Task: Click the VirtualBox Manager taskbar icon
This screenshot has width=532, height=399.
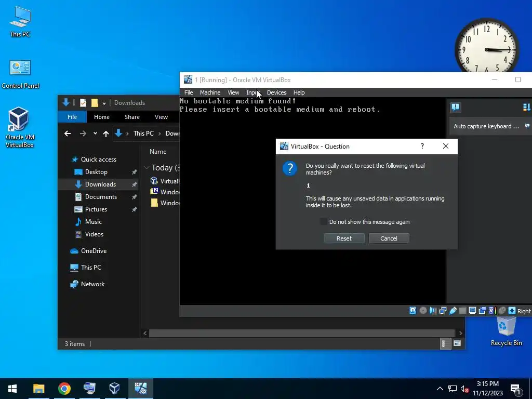Action: tap(114, 388)
